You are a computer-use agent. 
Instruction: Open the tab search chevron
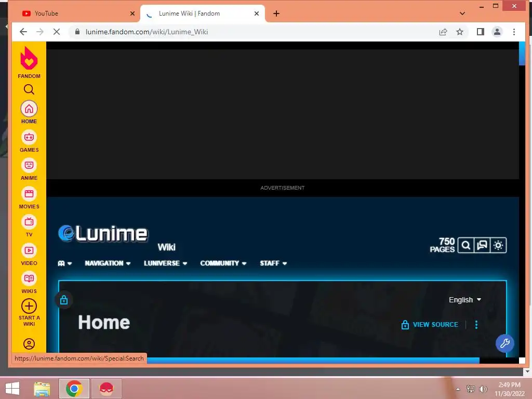tap(462, 14)
